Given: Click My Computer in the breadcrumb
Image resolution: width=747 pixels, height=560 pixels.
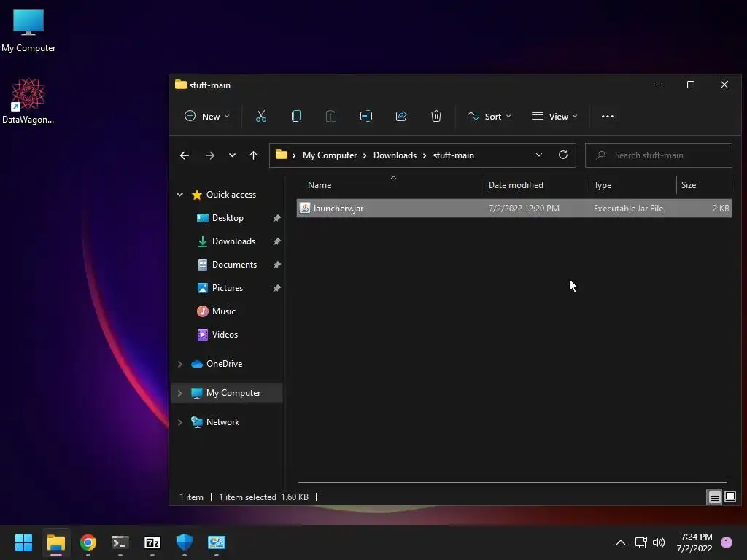Looking at the screenshot, I should point(330,155).
